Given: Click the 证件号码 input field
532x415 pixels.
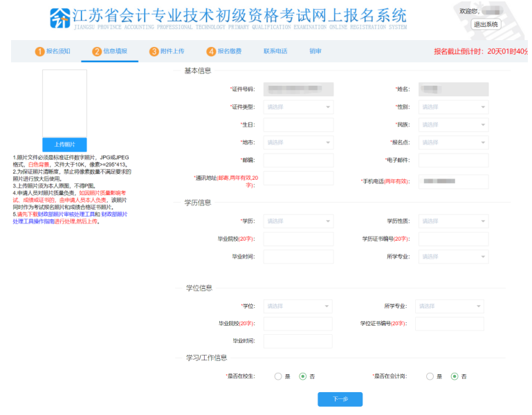Looking at the screenshot, I should pyautogui.click(x=298, y=89).
